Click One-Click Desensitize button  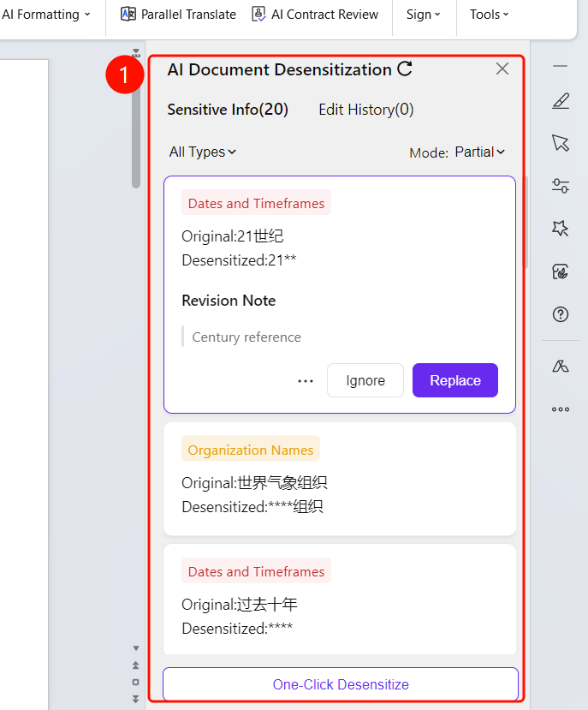click(x=341, y=684)
